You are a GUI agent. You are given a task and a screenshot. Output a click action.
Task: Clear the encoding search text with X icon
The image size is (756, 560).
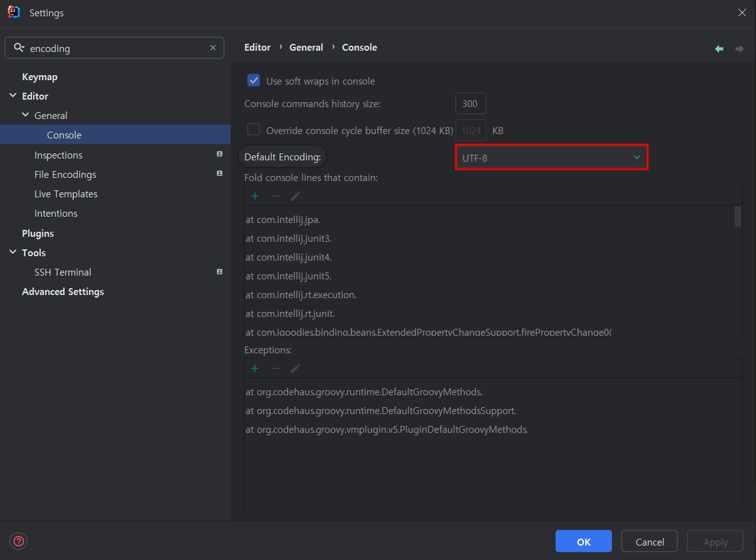tap(213, 48)
